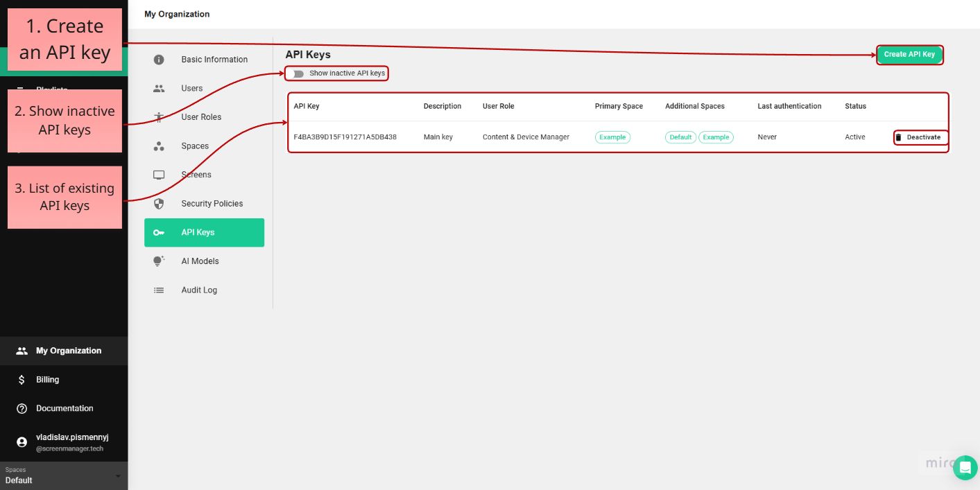Viewport: 980px width, 490px height.
Task: Click the API Keys key icon
Action: (159, 233)
